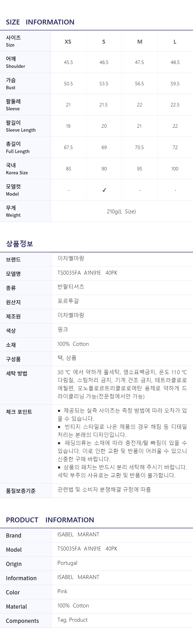This screenshot has height=644, width=193.
Task: Click the SIZE INFORMATION heading
Action: pyautogui.click(x=40, y=22)
